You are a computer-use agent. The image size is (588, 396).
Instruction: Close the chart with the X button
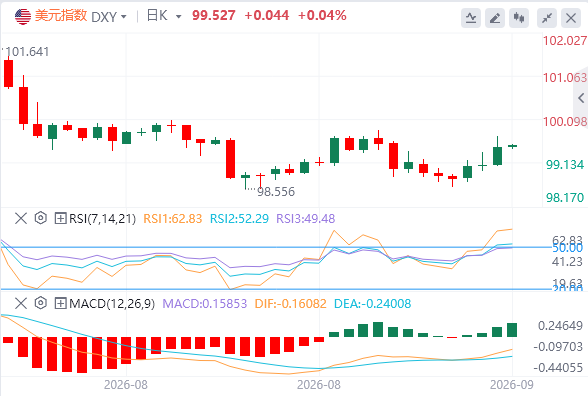point(571,18)
